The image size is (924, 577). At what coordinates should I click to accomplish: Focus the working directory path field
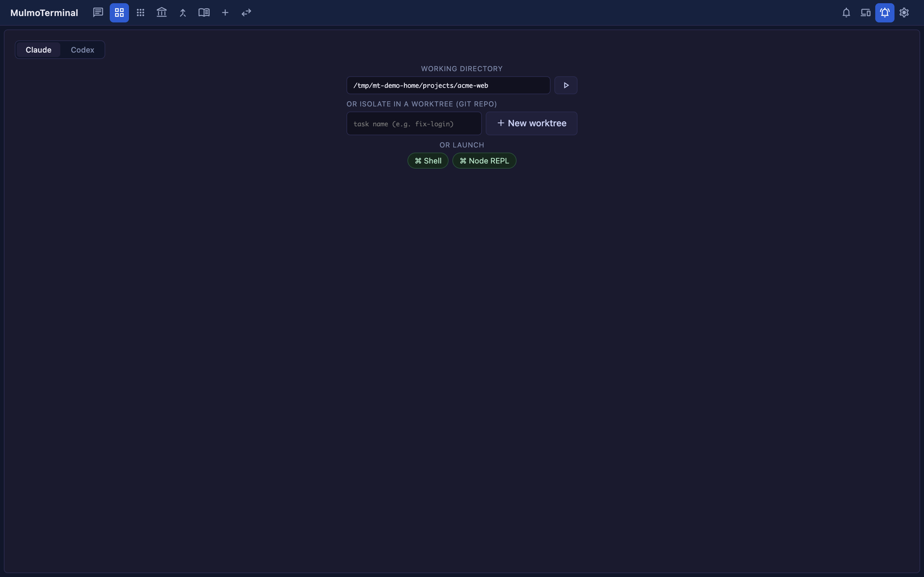[x=448, y=85]
